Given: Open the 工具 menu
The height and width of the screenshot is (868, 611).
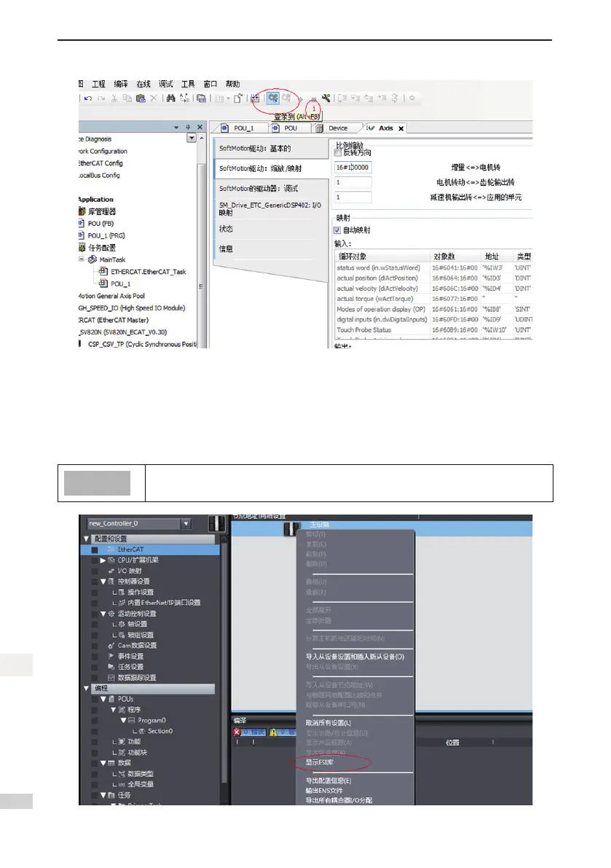Looking at the screenshot, I should click(x=188, y=84).
